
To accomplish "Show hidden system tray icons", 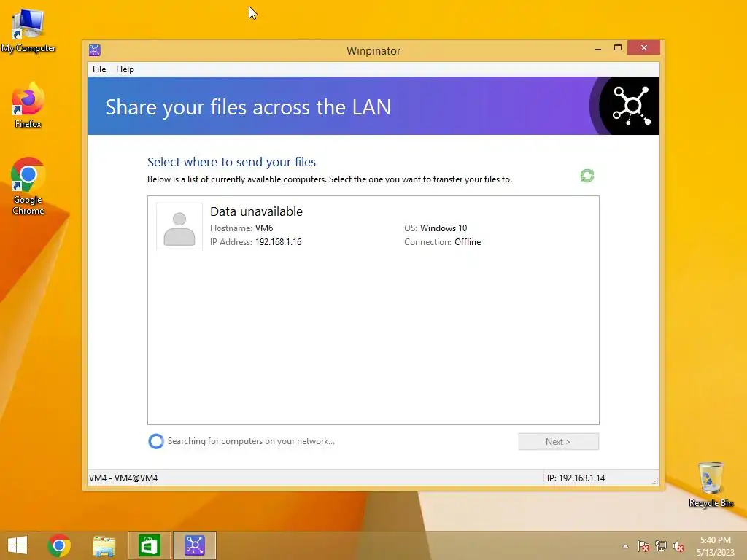I will [625, 546].
